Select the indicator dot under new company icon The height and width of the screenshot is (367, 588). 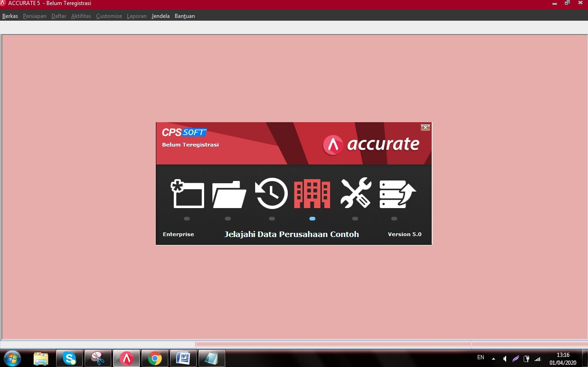(x=187, y=219)
